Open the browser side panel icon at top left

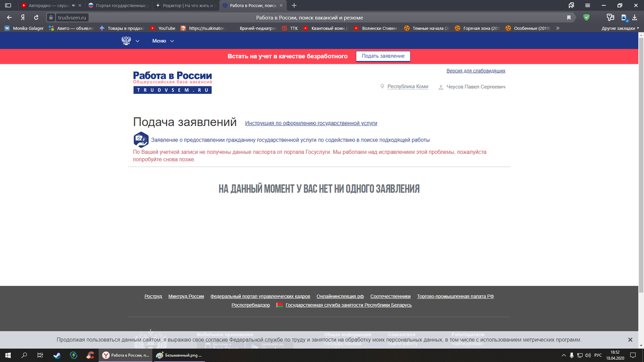(8, 5)
